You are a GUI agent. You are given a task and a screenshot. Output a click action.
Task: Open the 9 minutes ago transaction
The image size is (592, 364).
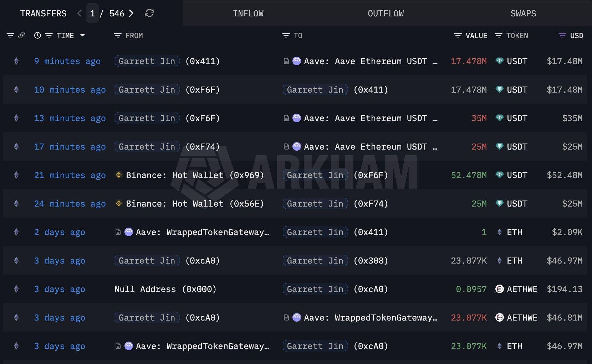pyautogui.click(x=67, y=61)
